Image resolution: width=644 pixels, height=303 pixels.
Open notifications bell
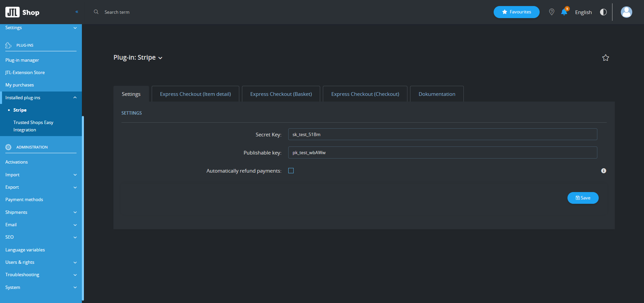click(564, 12)
